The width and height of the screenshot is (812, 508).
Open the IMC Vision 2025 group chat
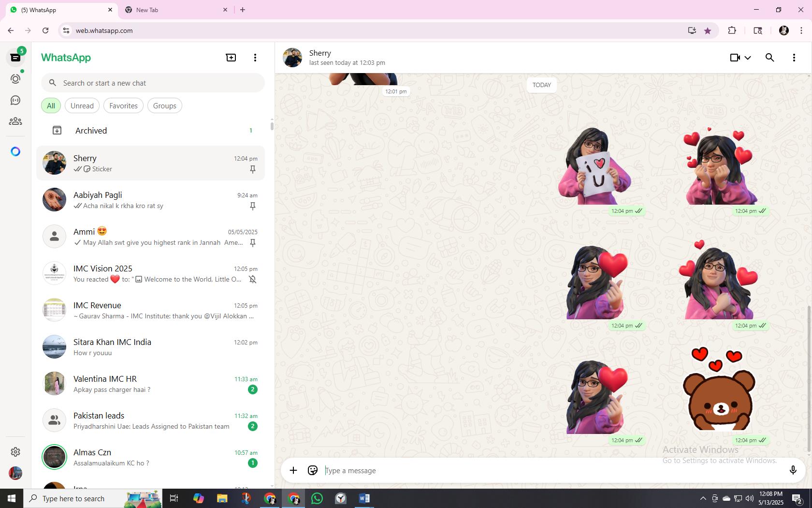(x=150, y=273)
